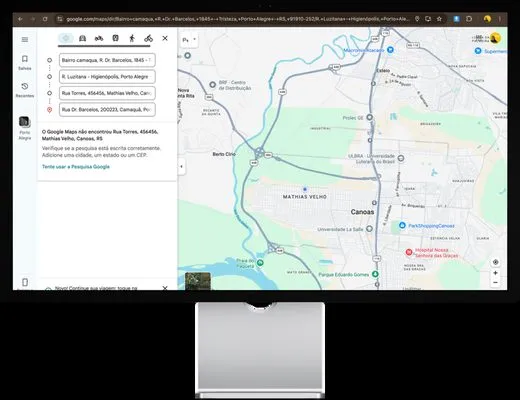Viewport: 520px width, 400px height.
Task: Click the ULBRA university map marker
Action: pyautogui.click(x=401, y=158)
